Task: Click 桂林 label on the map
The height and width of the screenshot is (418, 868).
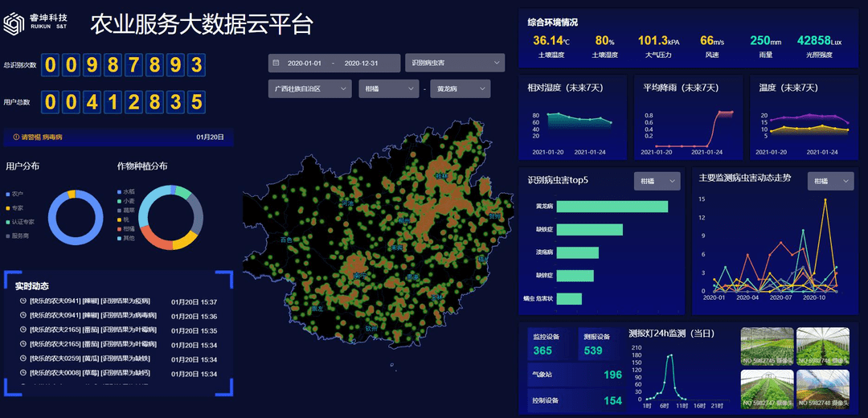Action: 441,176
